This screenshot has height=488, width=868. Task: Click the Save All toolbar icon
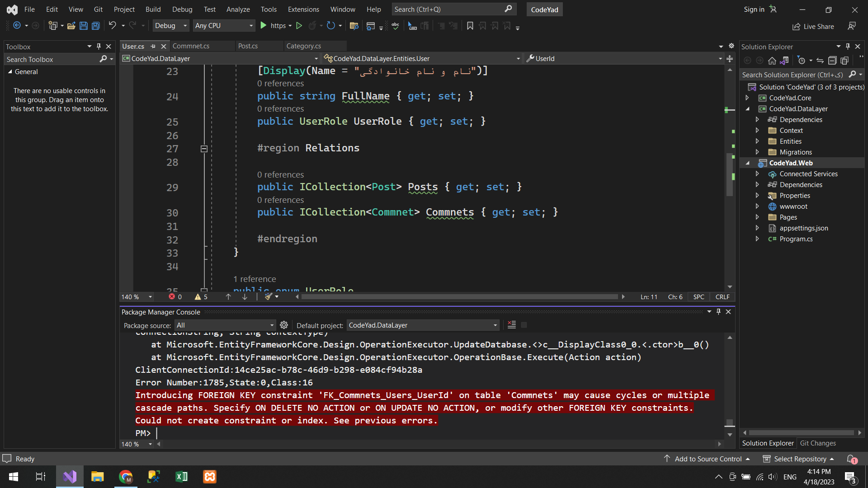point(96,26)
